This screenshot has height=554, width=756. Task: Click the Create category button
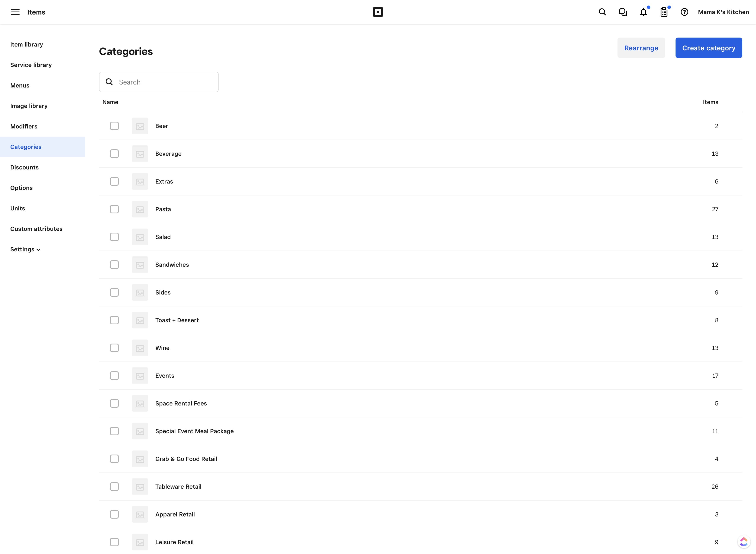click(709, 48)
